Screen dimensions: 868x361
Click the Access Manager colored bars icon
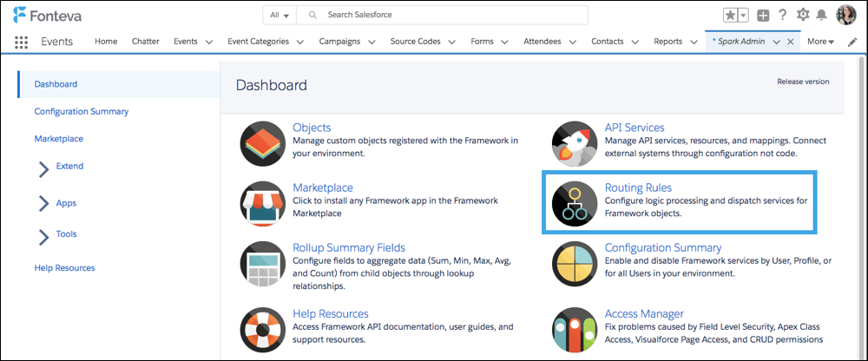tap(575, 330)
